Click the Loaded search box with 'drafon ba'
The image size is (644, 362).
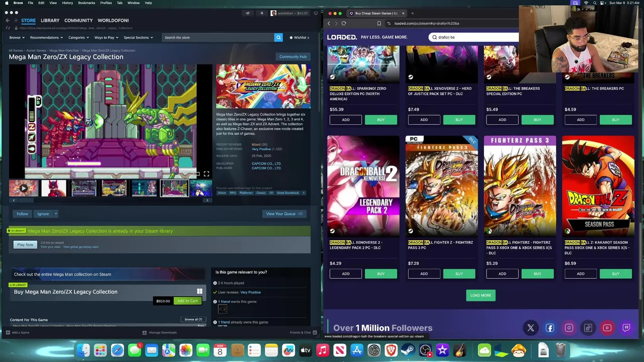click(474, 37)
